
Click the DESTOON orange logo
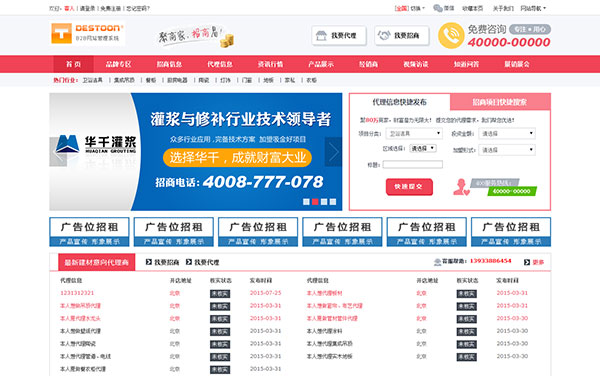[87, 33]
